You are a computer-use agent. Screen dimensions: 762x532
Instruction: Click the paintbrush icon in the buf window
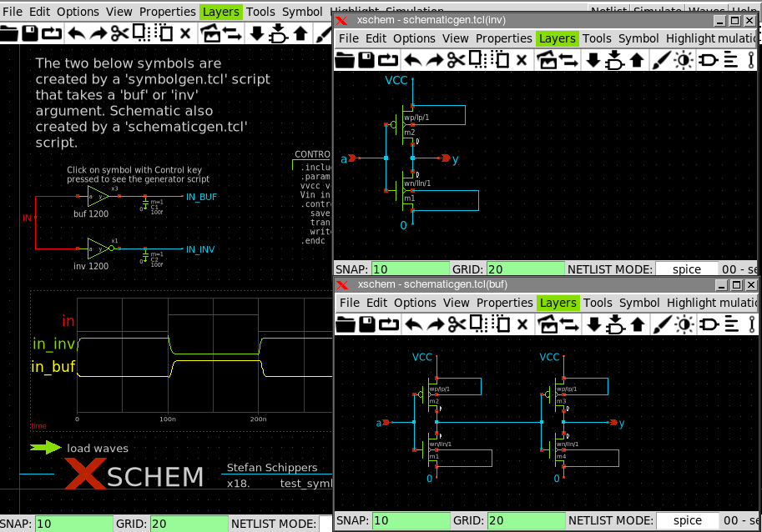pyautogui.click(x=661, y=324)
